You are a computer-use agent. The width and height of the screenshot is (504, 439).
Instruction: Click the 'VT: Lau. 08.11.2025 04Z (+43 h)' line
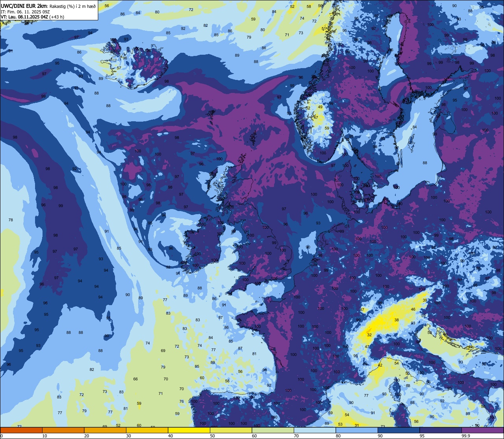32,17
